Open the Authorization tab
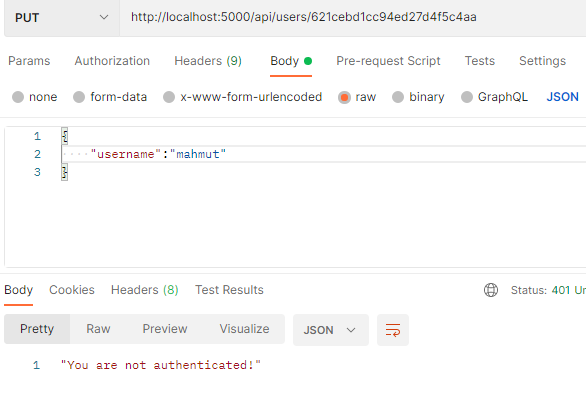The height and width of the screenshot is (400, 586). pyautogui.click(x=112, y=61)
